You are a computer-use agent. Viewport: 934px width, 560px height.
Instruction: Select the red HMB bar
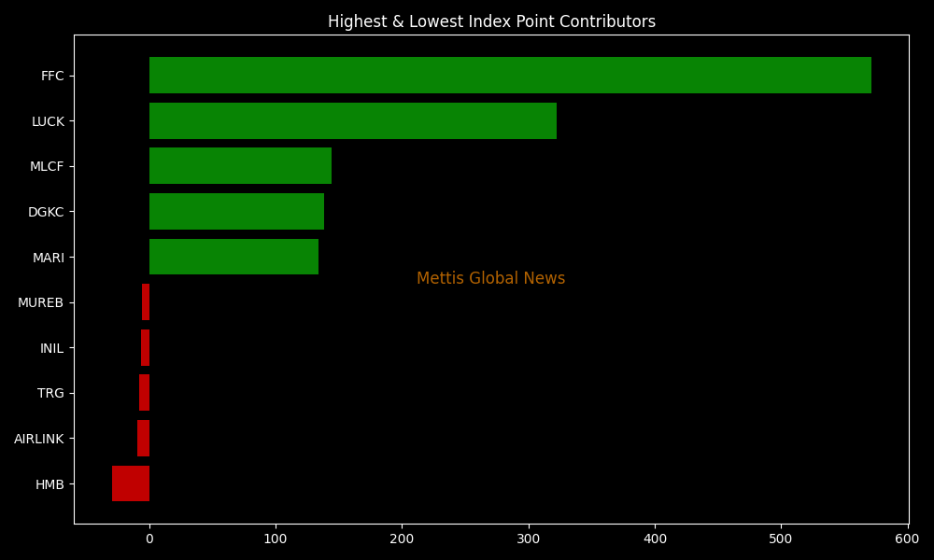click(x=131, y=483)
